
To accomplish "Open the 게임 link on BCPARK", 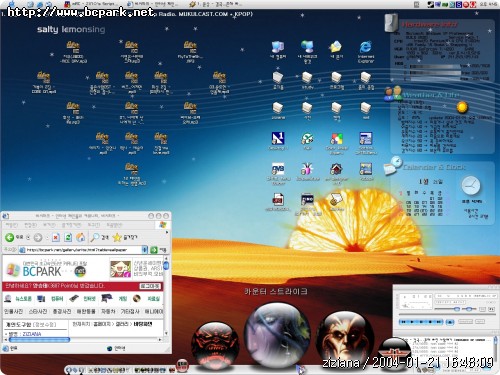I will (x=123, y=299).
